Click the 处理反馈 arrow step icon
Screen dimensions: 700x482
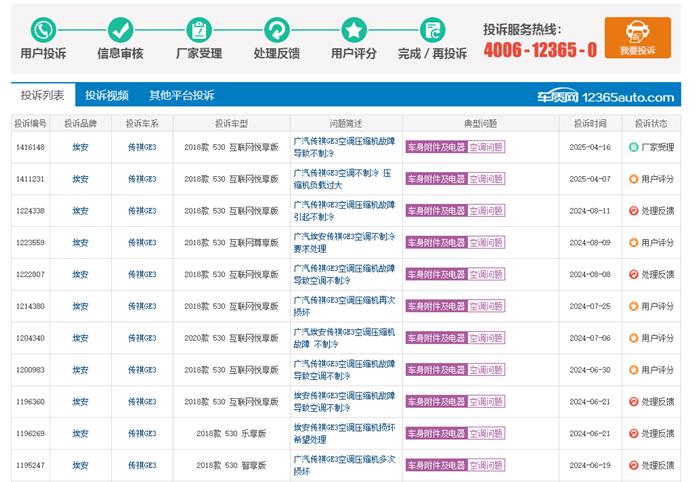click(277, 30)
